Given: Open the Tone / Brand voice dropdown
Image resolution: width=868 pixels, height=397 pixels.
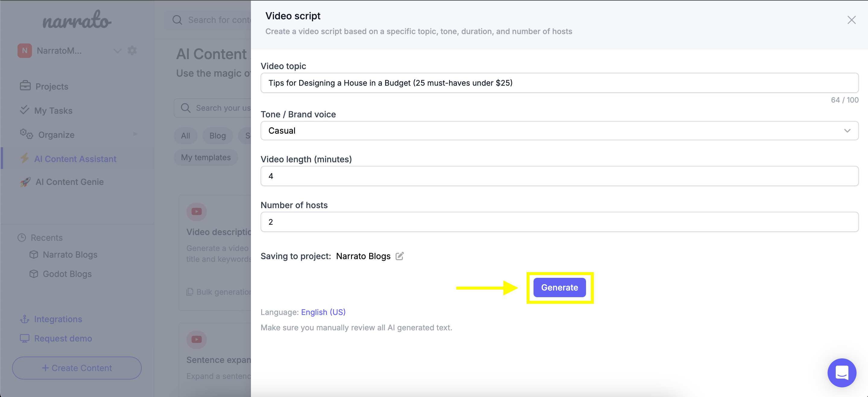Looking at the screenshot, I should point(559,131).
